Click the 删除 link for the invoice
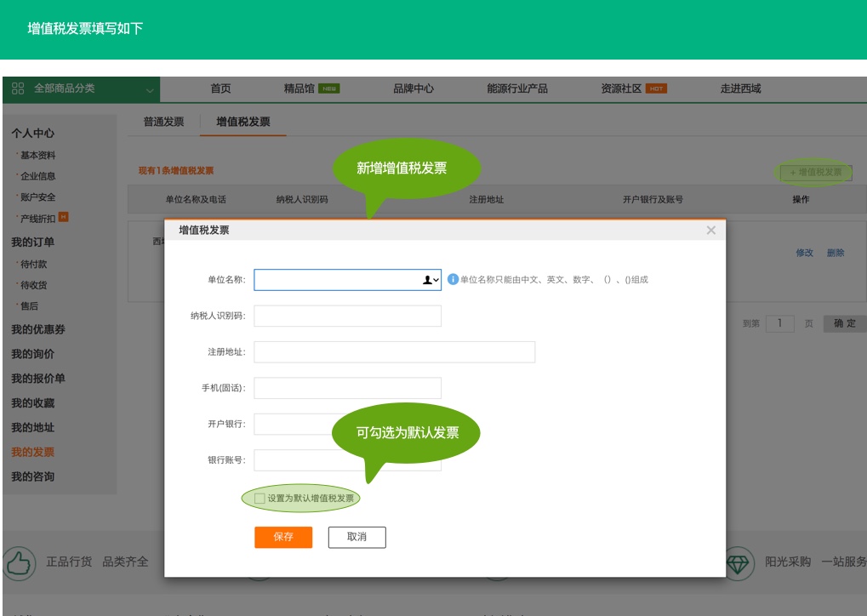Viewport: 867px width, 616px height. pyautogui.click(x=836, y=253)
